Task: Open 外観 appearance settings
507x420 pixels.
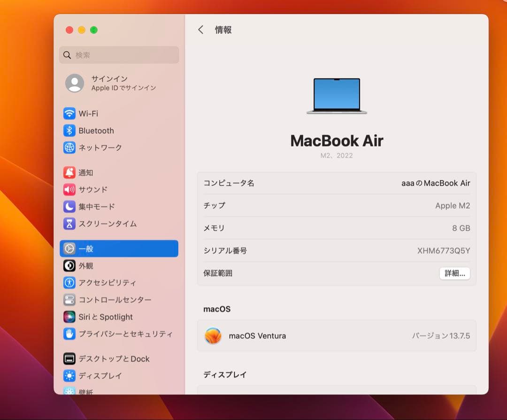Action: tap(87, 265)
